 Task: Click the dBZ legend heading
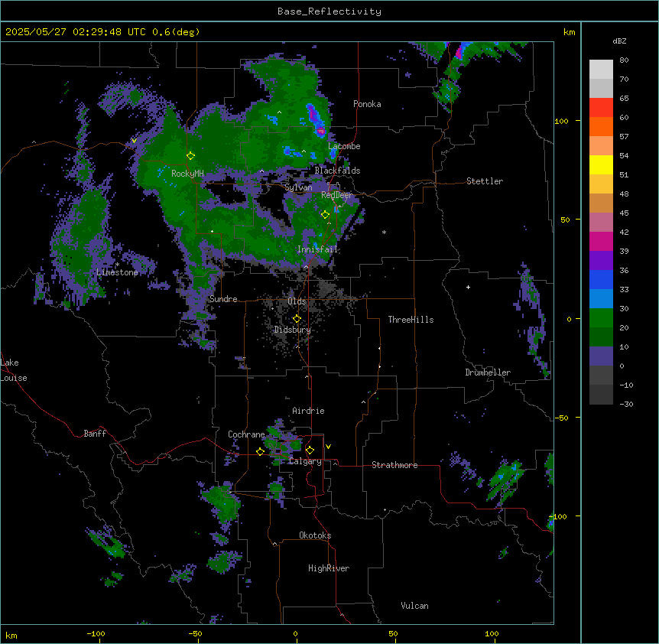click(x=619, y=41)
